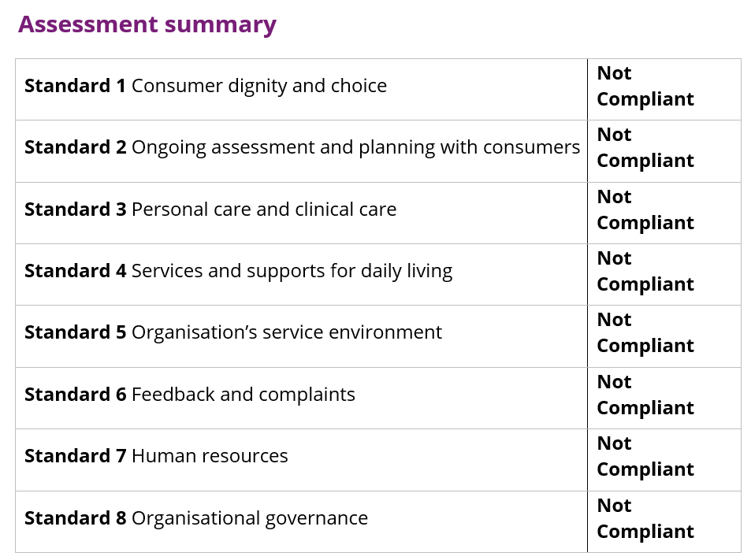Click Not Compliant status for Standard 3

point(645,210)
